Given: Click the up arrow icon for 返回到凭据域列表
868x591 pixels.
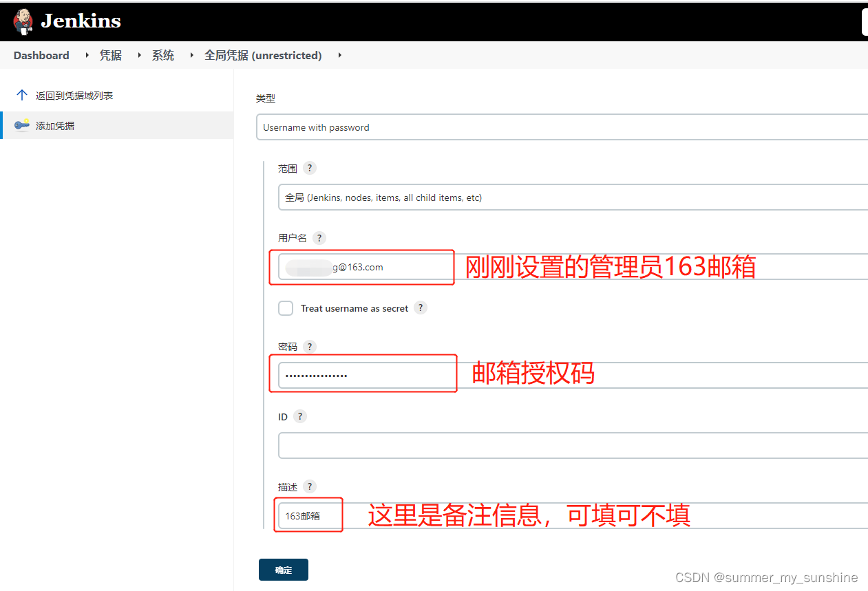Looking at the screenshot, I should pos(22,95).
